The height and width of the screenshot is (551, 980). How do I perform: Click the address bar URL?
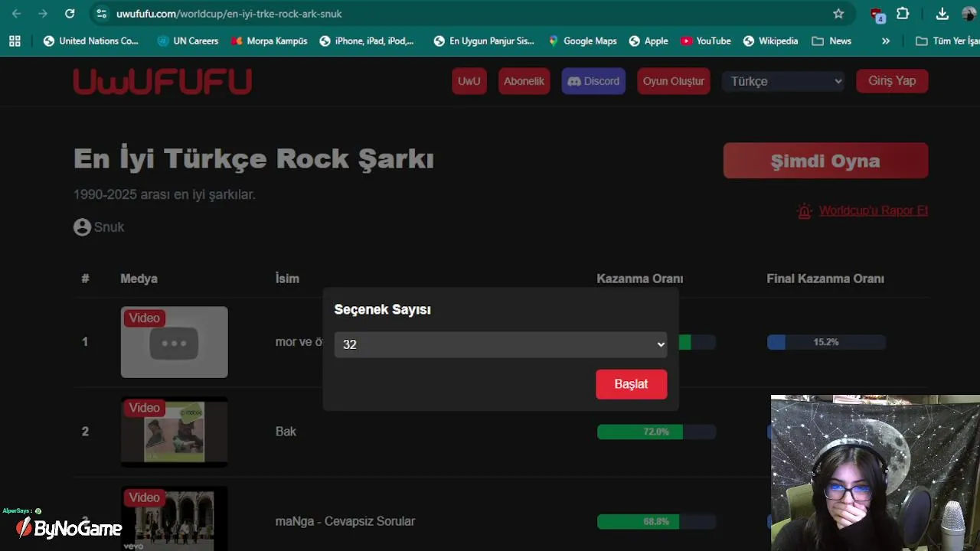229,14
